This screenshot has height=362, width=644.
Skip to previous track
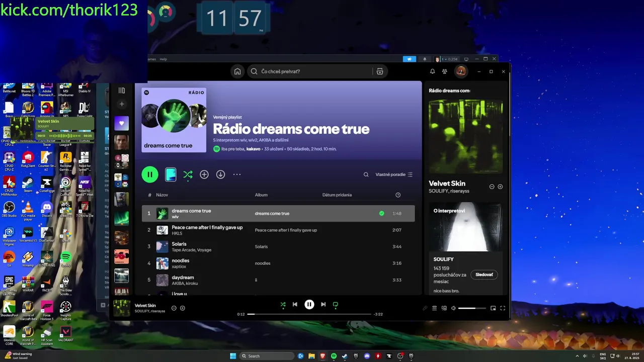click(295, 304)
